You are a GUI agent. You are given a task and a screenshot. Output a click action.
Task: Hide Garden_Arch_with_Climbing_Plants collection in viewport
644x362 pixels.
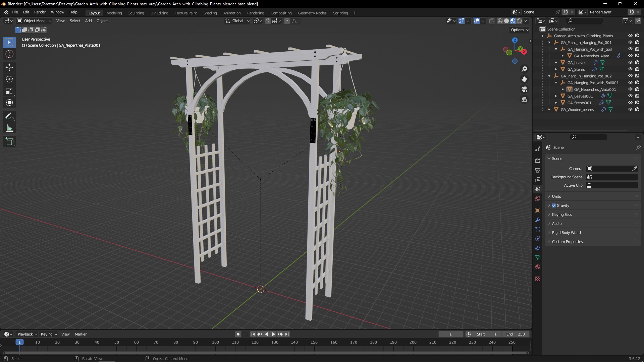point(630,36)
